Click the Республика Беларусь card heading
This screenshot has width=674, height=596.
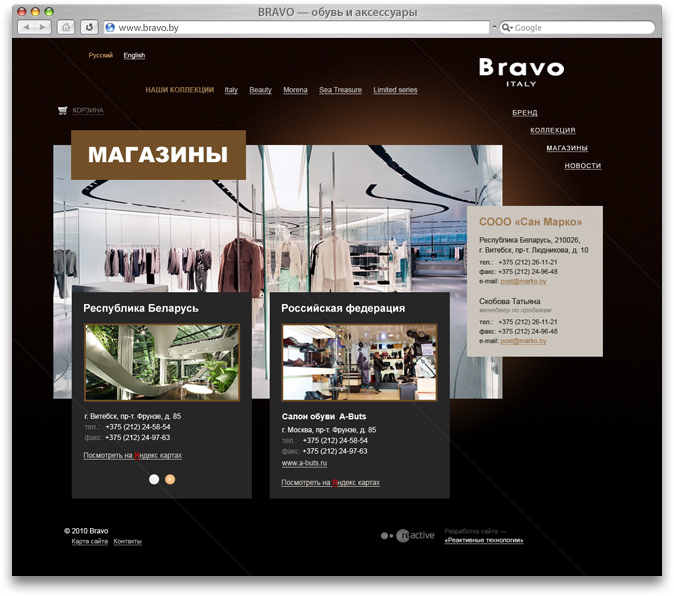click(141, 308)
